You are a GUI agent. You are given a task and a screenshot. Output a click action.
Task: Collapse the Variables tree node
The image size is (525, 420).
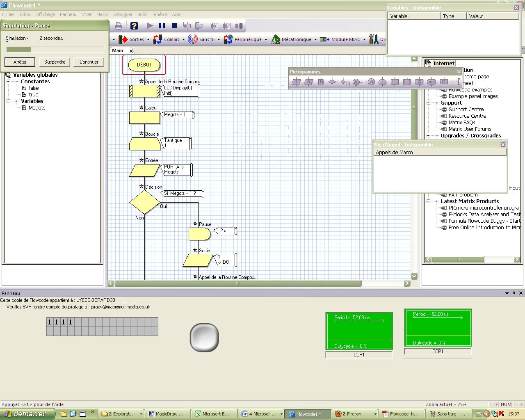tap(8, 101)
